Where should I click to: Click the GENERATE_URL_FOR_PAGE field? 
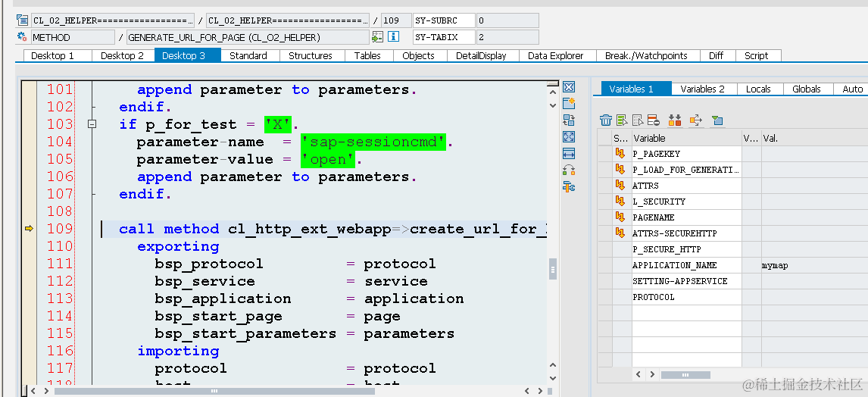(x=248, y=37)
